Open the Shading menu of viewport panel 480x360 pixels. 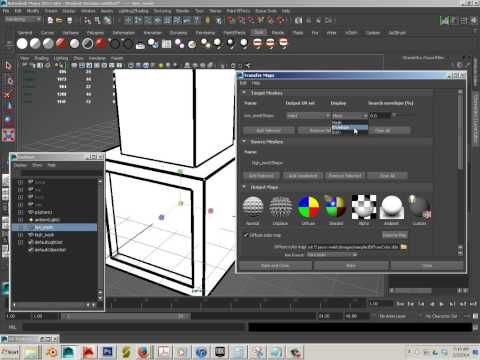click(41, 58)
